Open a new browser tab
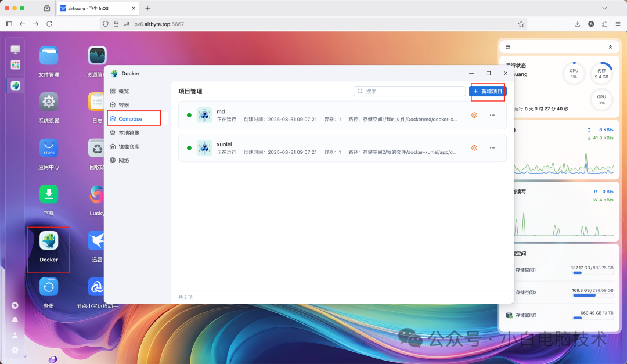Viewport: 627px width, 364px height. click(147, 8)
